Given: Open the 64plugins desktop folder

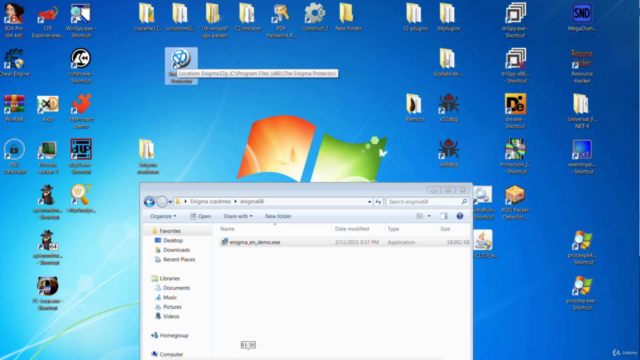Looking at the screenshot, I should tap(448, 17).
